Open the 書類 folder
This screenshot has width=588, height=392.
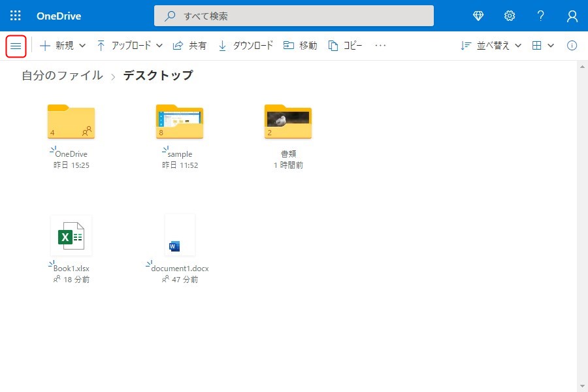288,122
